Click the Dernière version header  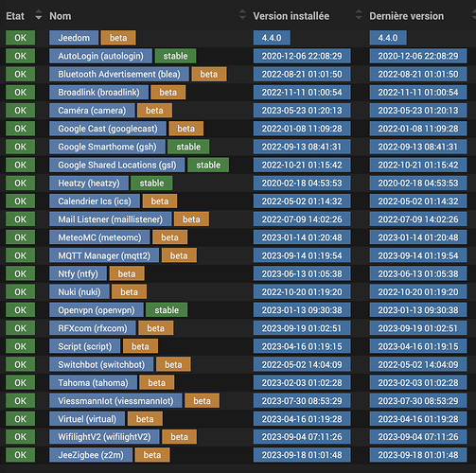click(x=407, y=16)
